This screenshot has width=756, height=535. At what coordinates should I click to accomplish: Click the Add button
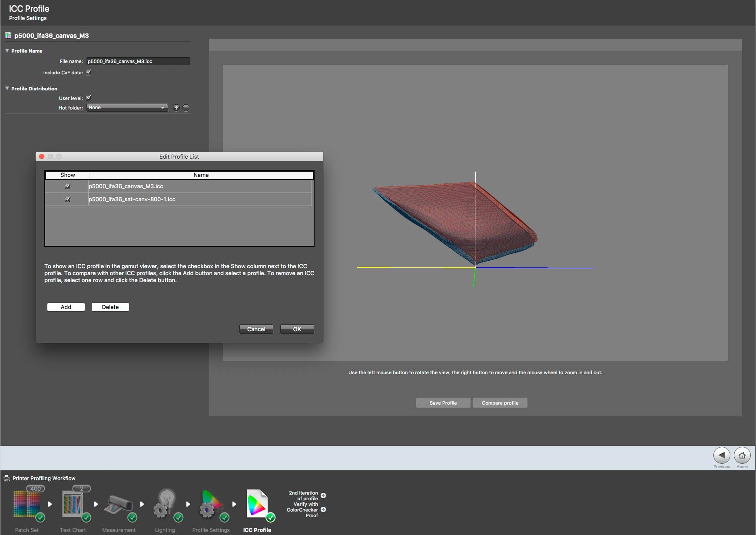coord(66,307)
